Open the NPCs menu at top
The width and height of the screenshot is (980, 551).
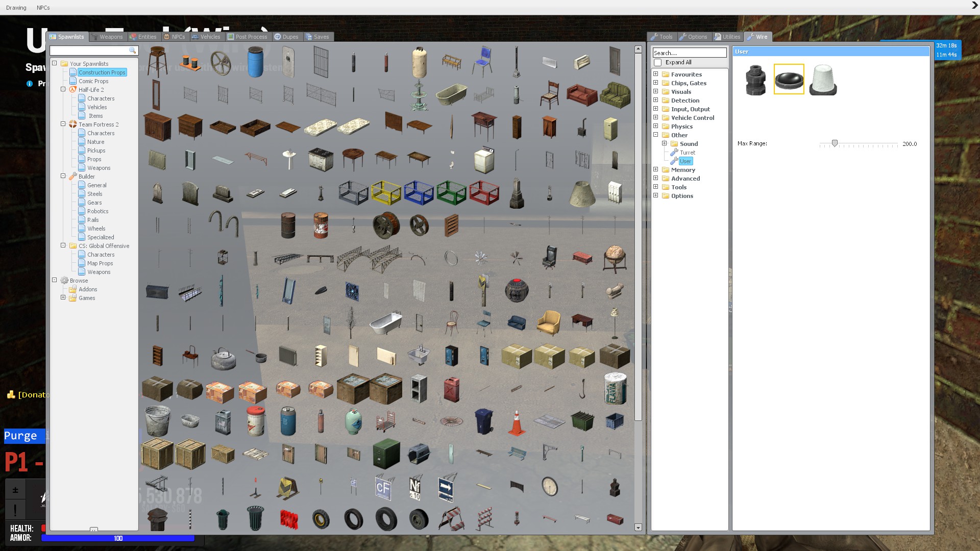(43, 8)
